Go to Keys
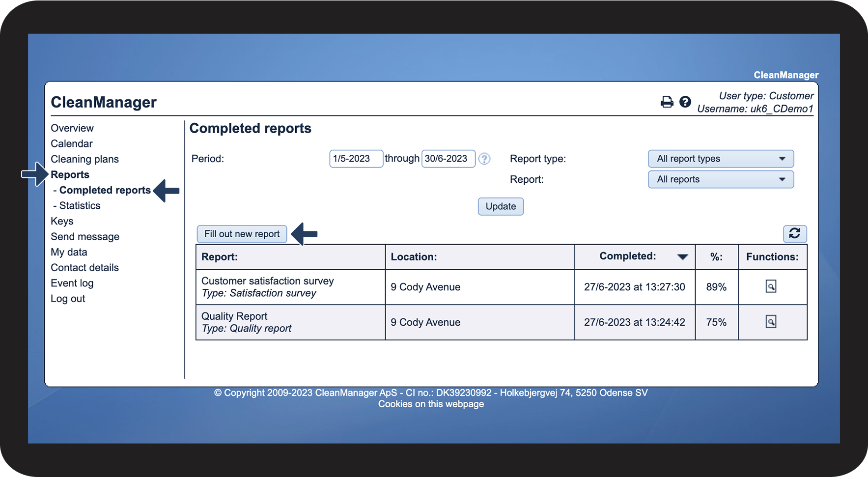The height and width of the screenshot is (477, 868). pyautogui.click(x=62, y=221)
